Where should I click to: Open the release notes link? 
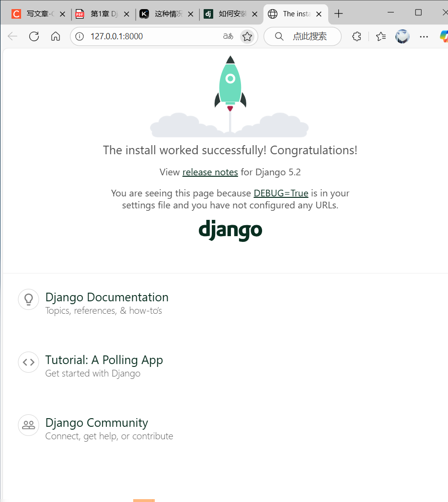pyautogui.click(x=210, y=172)
